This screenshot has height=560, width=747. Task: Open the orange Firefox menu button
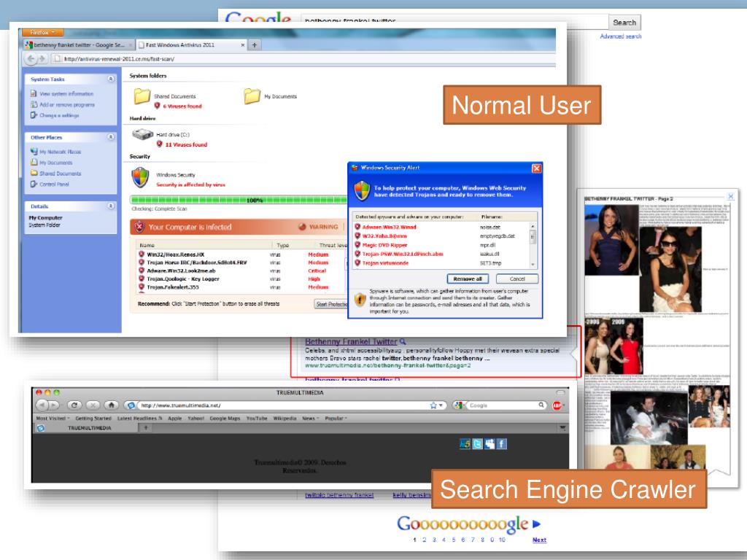(x=42, y=32)
